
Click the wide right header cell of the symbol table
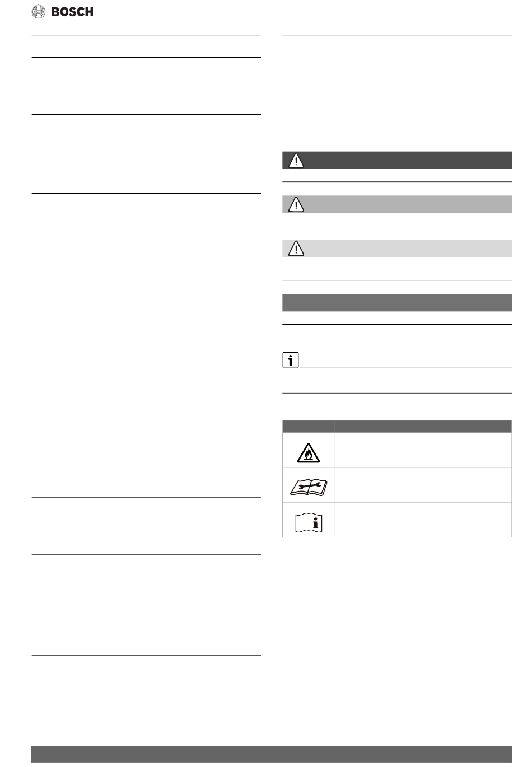(x=423, y=426)
